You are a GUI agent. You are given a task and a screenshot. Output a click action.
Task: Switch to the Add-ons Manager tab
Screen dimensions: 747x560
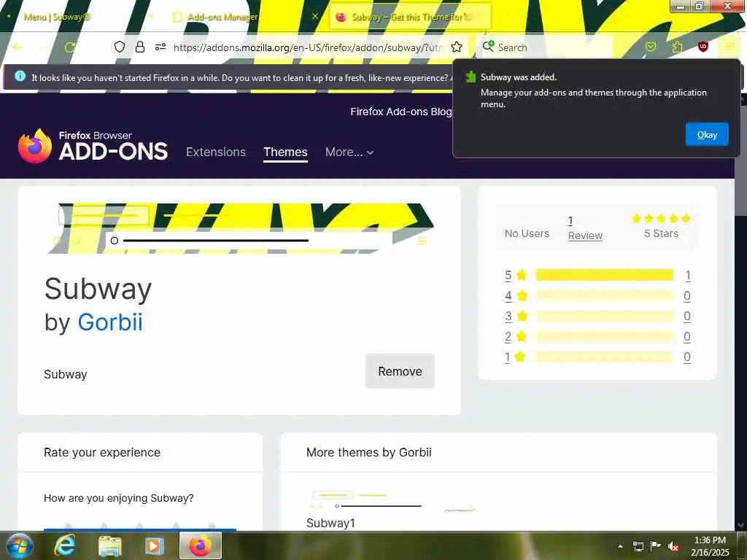point(245,17)
